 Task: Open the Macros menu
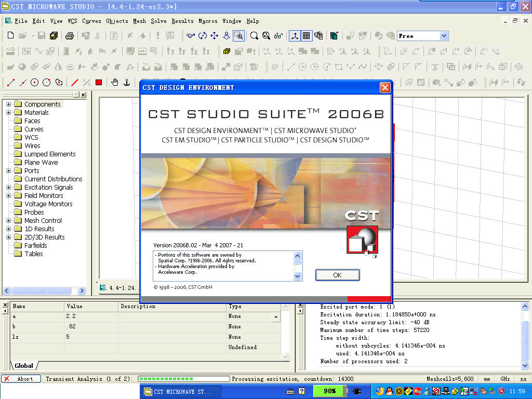[208, 21]
